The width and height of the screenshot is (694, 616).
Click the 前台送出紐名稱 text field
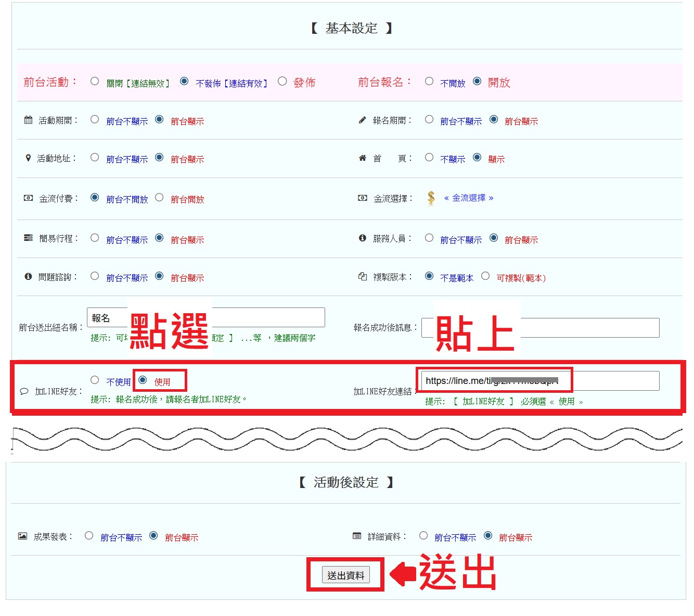(268, 317)
